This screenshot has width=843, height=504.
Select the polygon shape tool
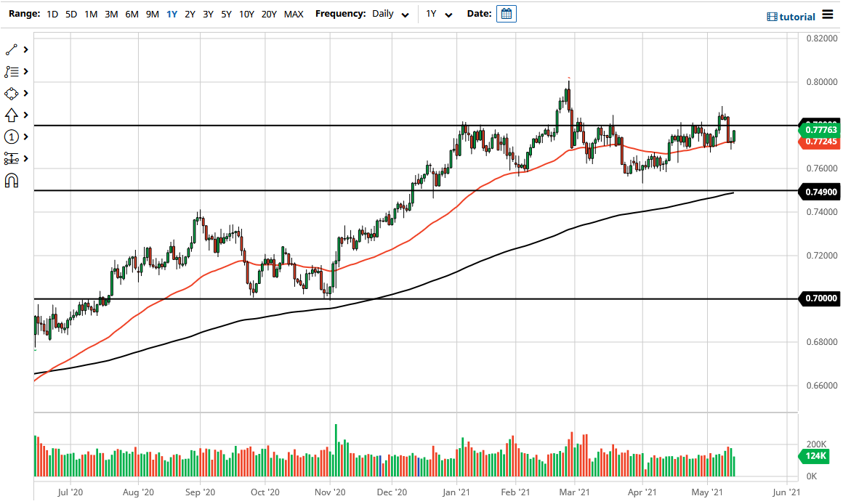[x=12, y=94]
